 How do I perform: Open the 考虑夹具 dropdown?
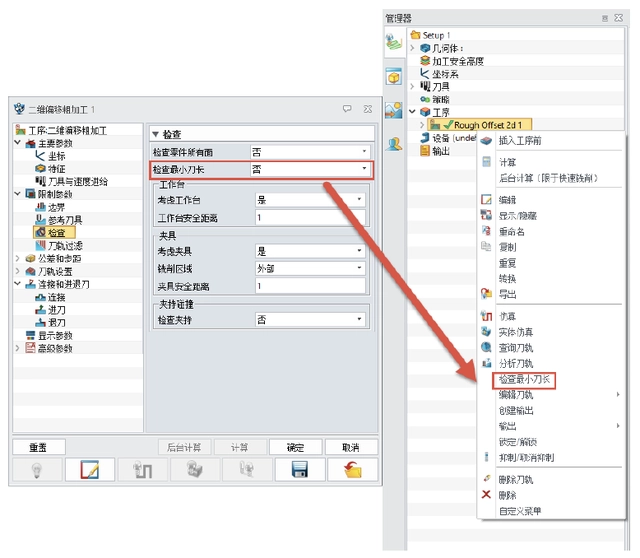tap(310, 251)
